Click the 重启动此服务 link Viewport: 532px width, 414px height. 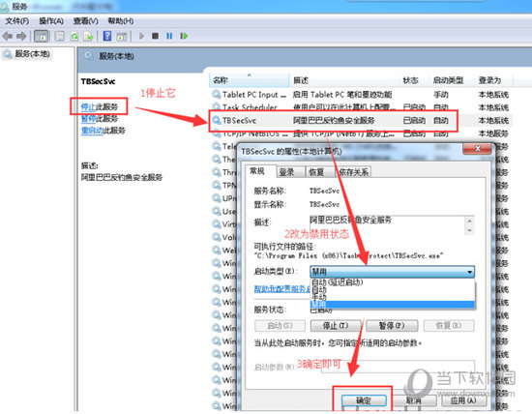coord(103,131)
